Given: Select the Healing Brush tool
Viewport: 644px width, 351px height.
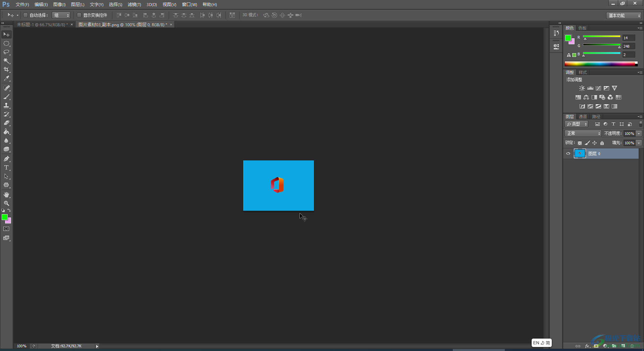Looking at the screenshot, I should (6, 88).
